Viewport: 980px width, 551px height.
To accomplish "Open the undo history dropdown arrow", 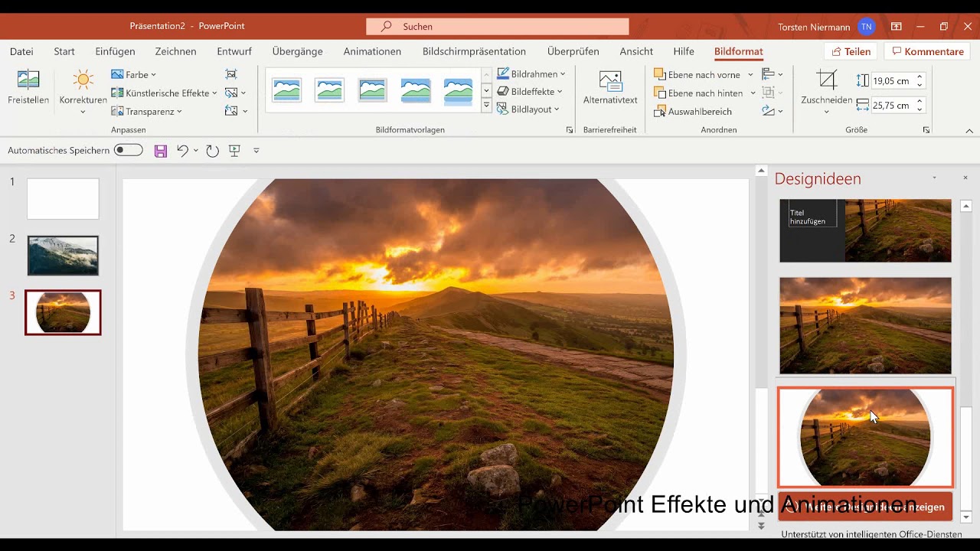I will (196, 151).
